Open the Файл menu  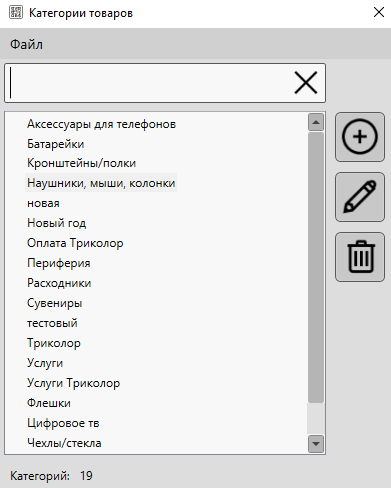pos(26,44)
